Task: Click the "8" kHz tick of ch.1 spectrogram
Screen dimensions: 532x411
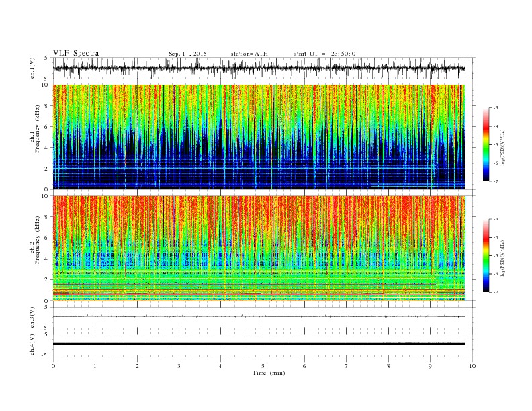Action: pyautogui.click(x=46, y=106)
